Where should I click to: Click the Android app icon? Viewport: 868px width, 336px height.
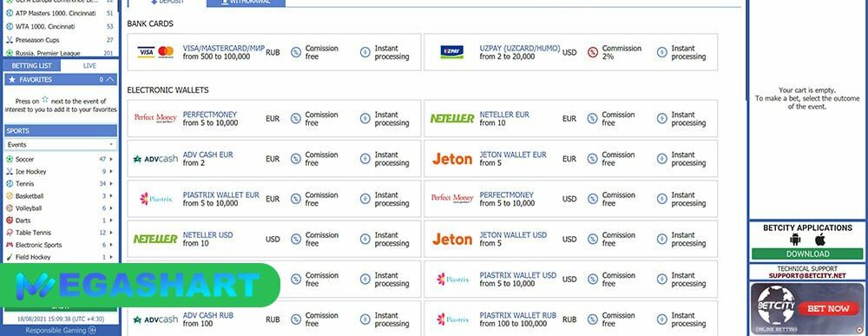794,240
